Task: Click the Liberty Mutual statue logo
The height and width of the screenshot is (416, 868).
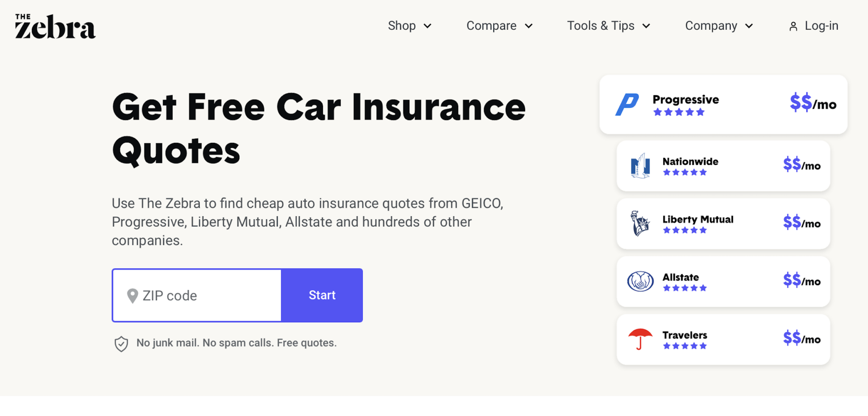Action: click(x=640, y=223)
